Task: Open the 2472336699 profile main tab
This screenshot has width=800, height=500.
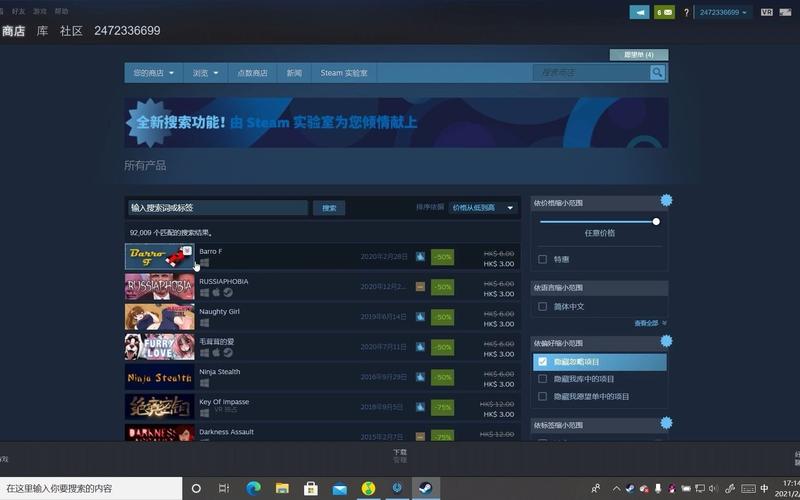Action: click(x=127, y=31)
